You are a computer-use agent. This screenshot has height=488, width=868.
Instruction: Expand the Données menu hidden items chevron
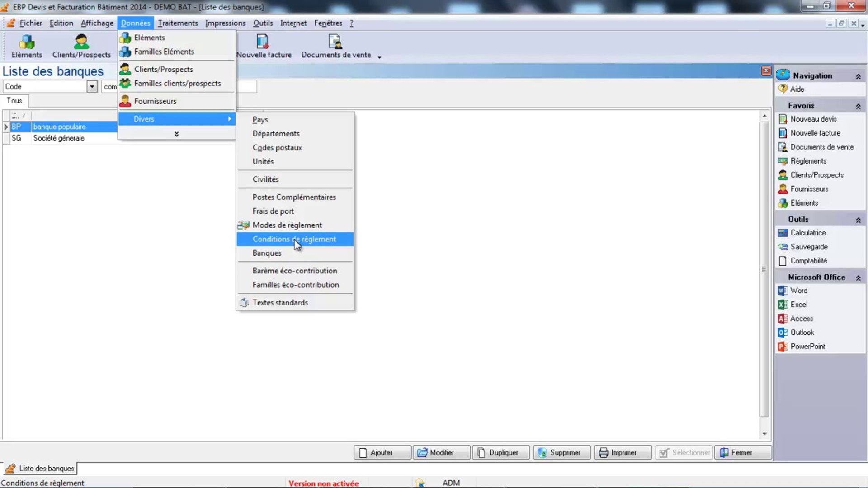coord(176,134)
